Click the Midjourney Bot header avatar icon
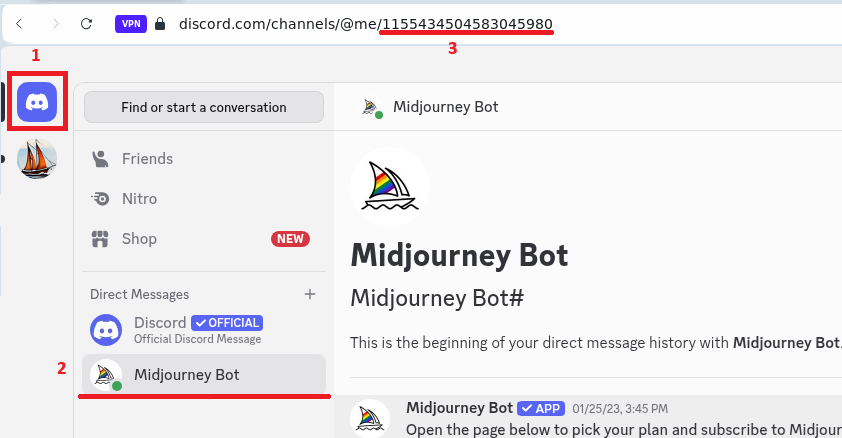 (x=371, y=107)
